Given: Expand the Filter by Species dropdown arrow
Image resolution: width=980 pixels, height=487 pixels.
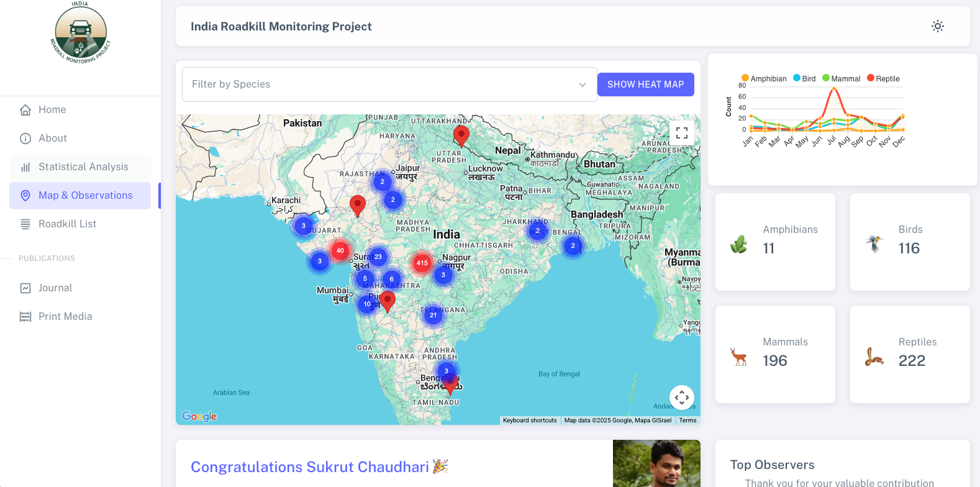Looking at the screenshot, I should click(x=582, y=84).
